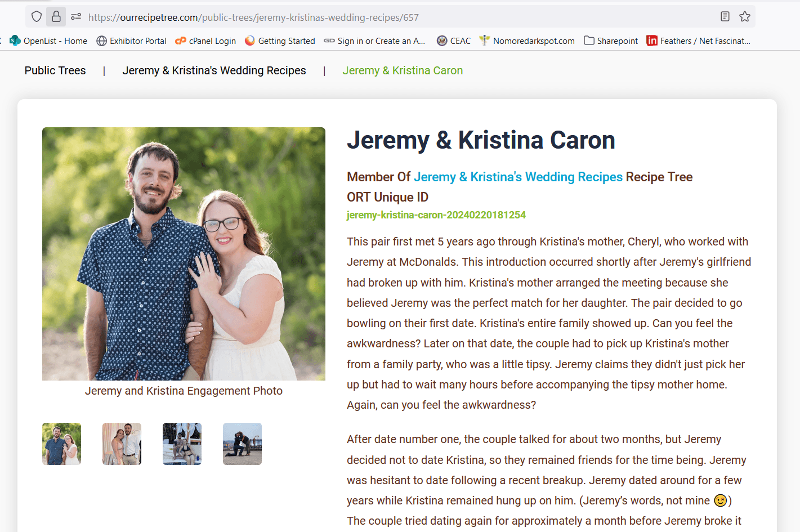The width and height of the screenshot is (800, 532).
Task: Open Feathers / Net Fascinat... bookmark
Action: tap(699, 41)
